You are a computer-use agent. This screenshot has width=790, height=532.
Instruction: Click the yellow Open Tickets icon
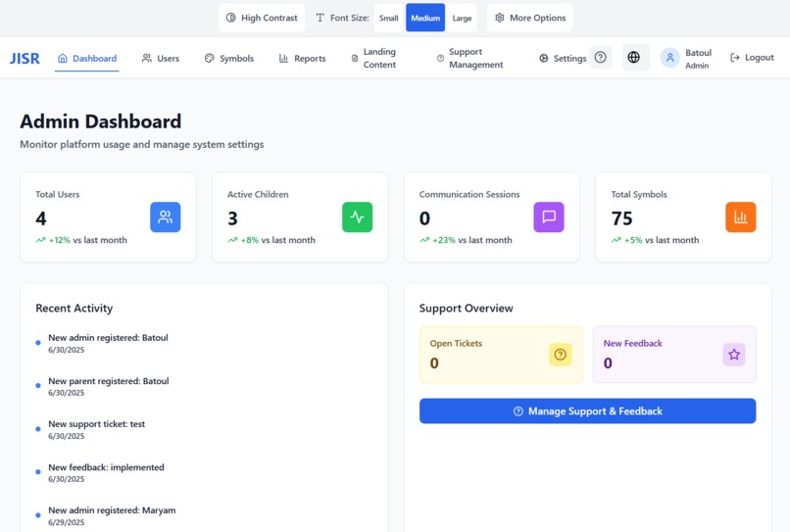click(x=561, y=355)
